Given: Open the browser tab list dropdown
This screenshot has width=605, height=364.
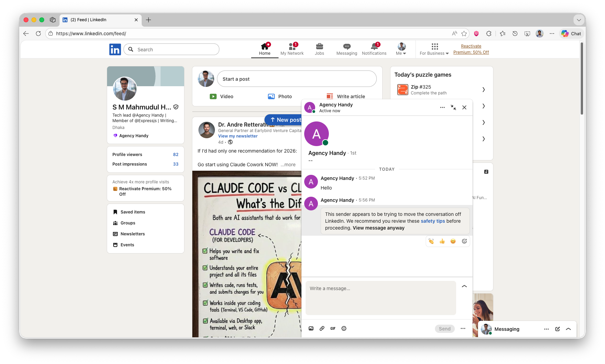Looking at the screenshot, I should 579,20.
